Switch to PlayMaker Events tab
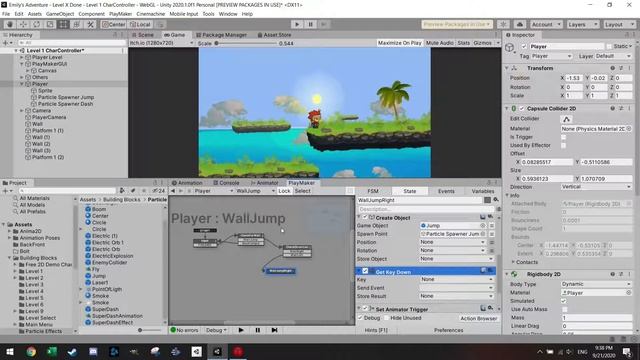Viewport: 640px width, 360px height. point(446,191)
